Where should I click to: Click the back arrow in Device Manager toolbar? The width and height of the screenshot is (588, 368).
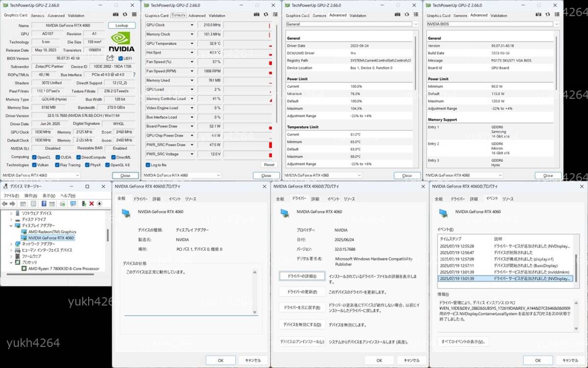click(x=4, y=203)
